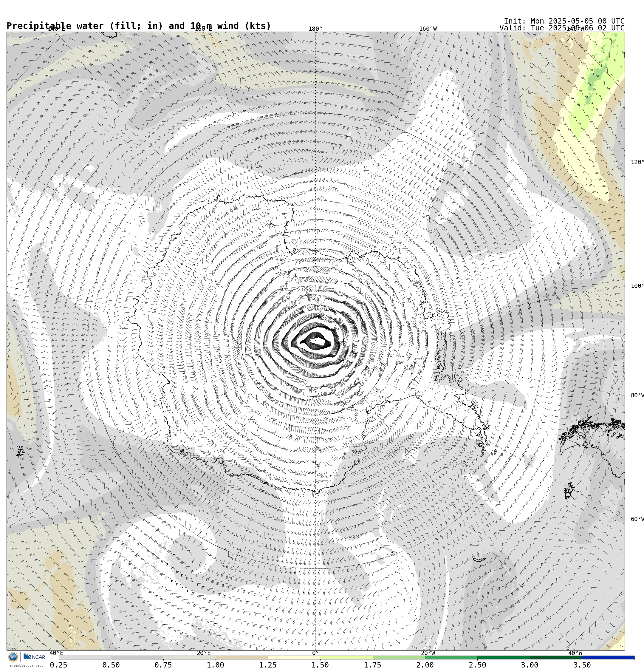Click the 80°W longitude label on right edge
Screen dimensions: 644x669
[637, 395]
